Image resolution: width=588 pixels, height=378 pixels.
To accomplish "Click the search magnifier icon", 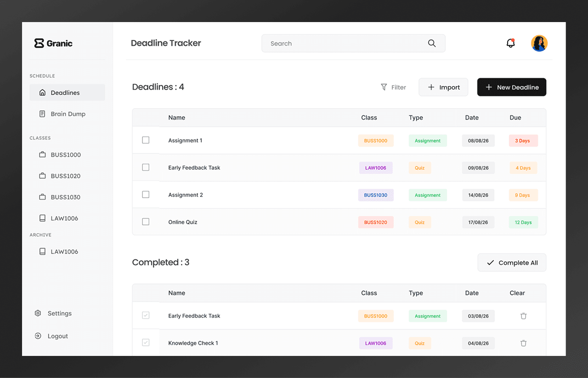I will pyautogui.click(x=432, y=43).
